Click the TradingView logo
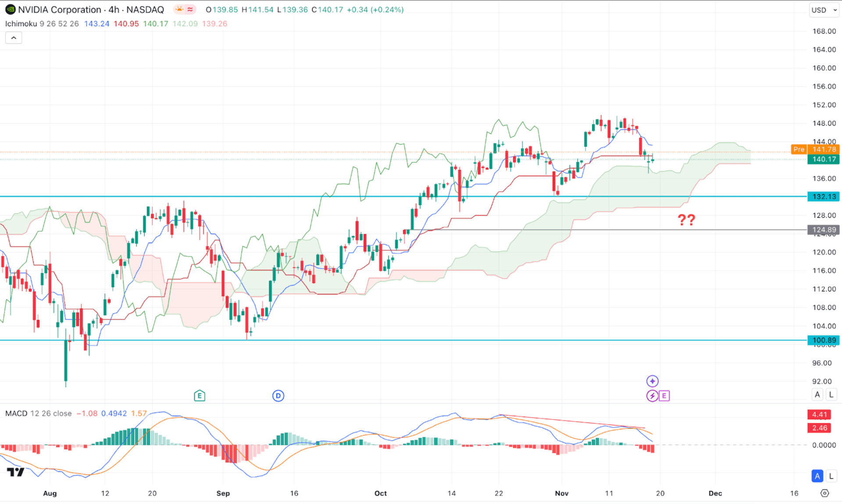This screenshot has height=504, width=842. (x=16, y=472)
